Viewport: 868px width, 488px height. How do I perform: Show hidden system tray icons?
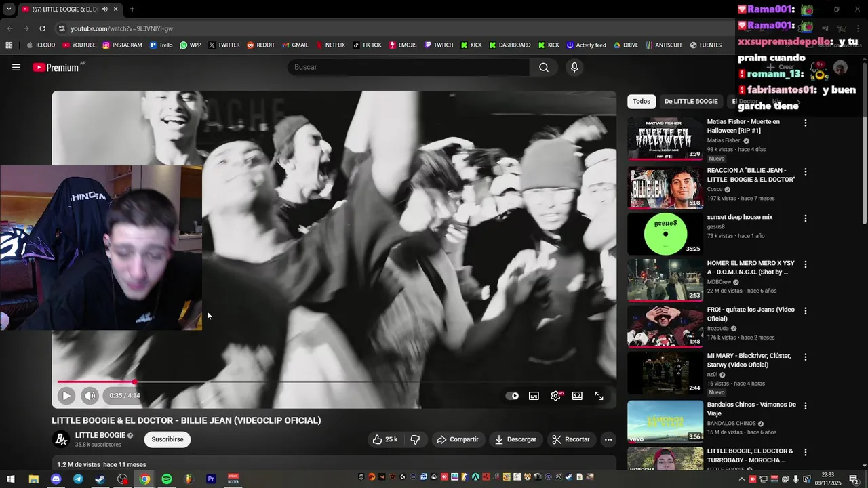coord(741,479)
